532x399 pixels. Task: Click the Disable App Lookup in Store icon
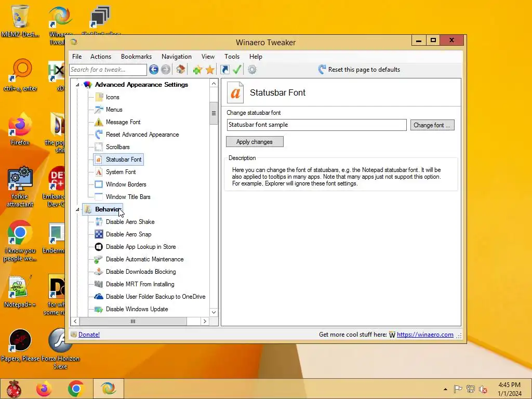99,247
